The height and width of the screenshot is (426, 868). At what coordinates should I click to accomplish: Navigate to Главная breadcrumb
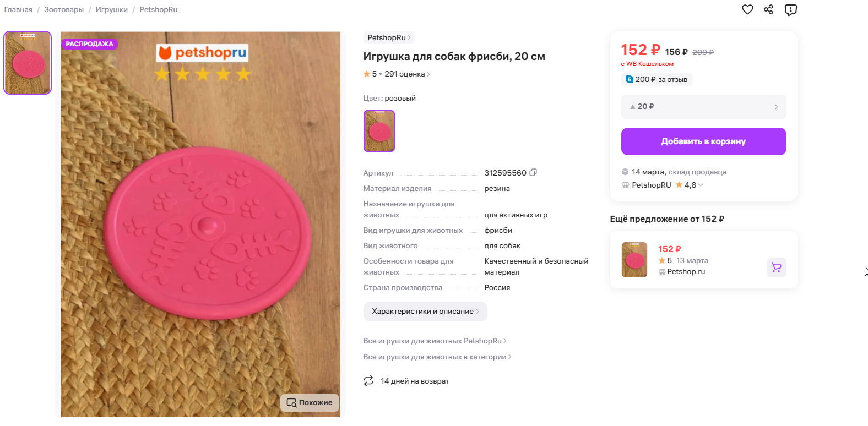(x=18, y=10)
